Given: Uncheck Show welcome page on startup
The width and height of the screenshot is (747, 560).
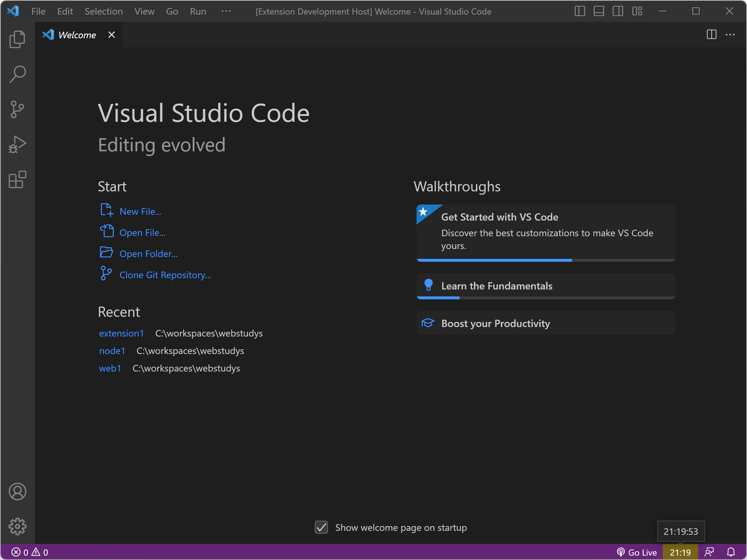Looking at the screenshot, I should (321, 527).
